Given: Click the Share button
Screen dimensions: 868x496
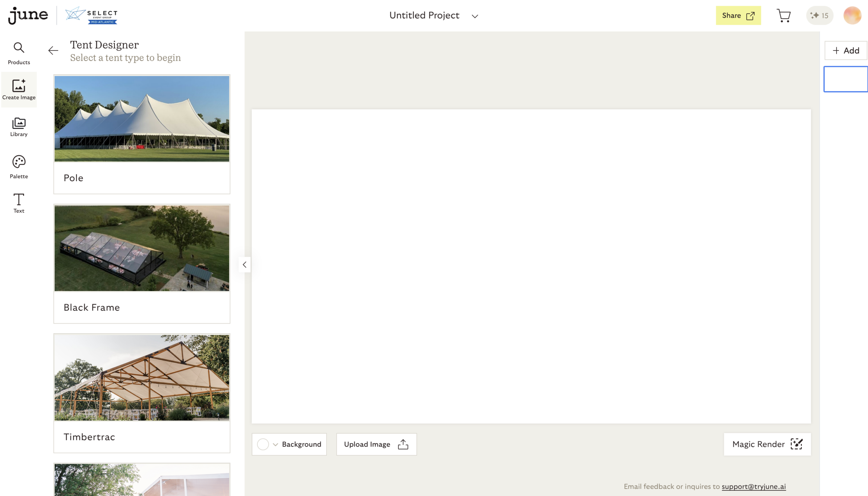Looking at the screenshot, I should click(738, 15).
